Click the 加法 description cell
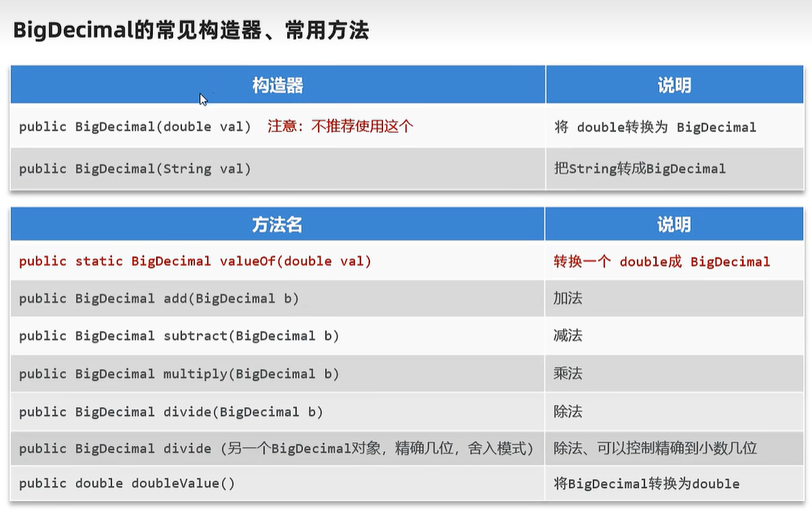This screenshot has height=513, width=812. click(x=567, y=298)
